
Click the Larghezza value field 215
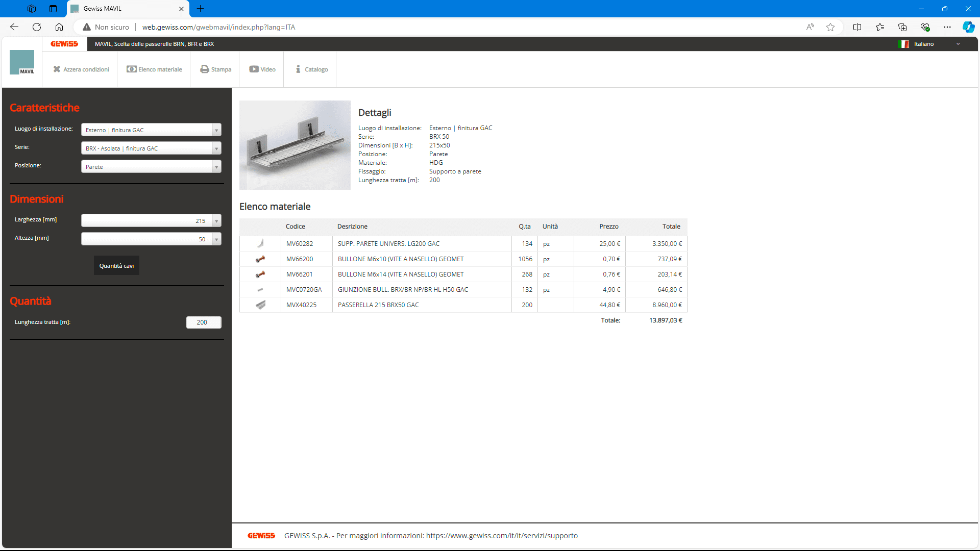coord(146,221)
